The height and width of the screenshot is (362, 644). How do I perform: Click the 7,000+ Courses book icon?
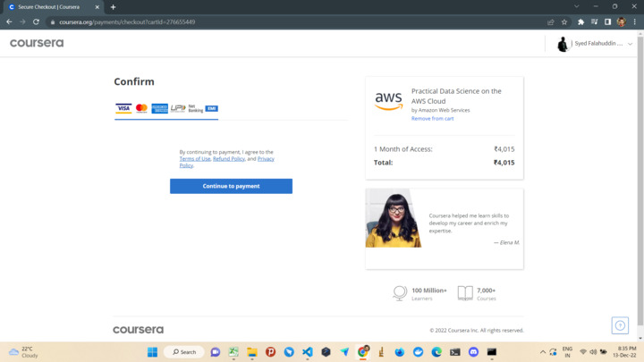(465, 293)
